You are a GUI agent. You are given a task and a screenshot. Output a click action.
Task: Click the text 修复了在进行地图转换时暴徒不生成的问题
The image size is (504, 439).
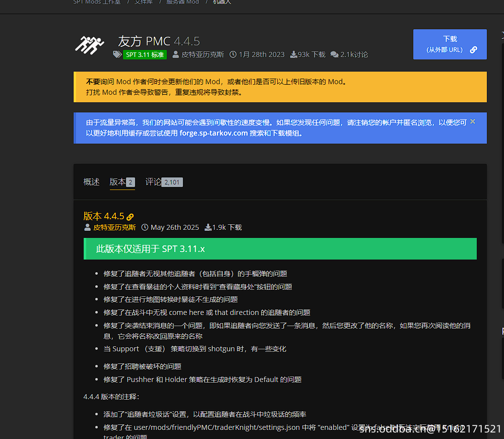pyautogui.click(x=171, y=299)
